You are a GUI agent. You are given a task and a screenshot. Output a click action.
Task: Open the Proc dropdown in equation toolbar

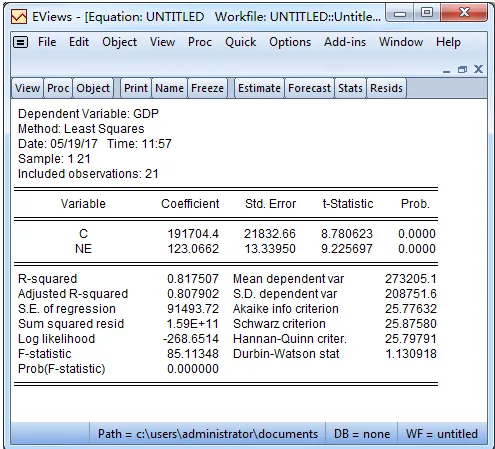(x=58, y=88)
